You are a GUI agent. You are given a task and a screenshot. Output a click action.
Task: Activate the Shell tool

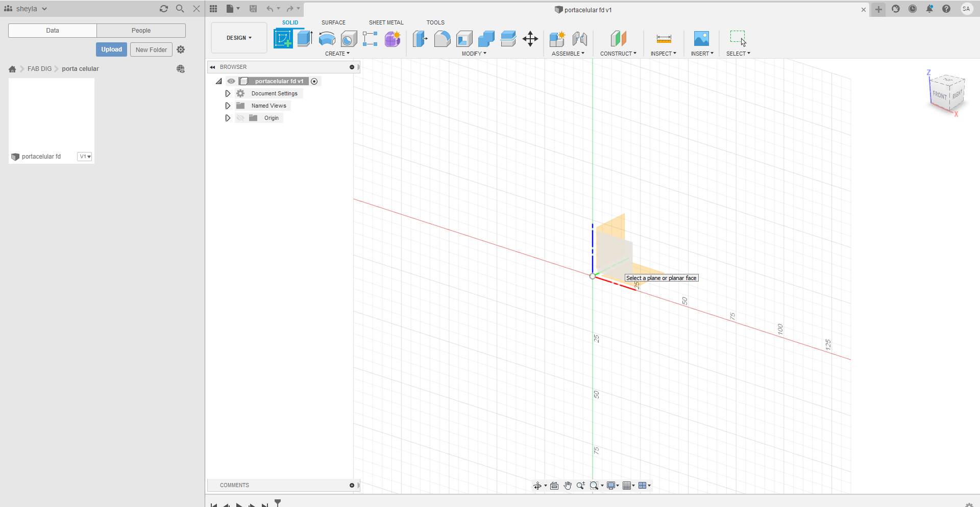[464, 39]
